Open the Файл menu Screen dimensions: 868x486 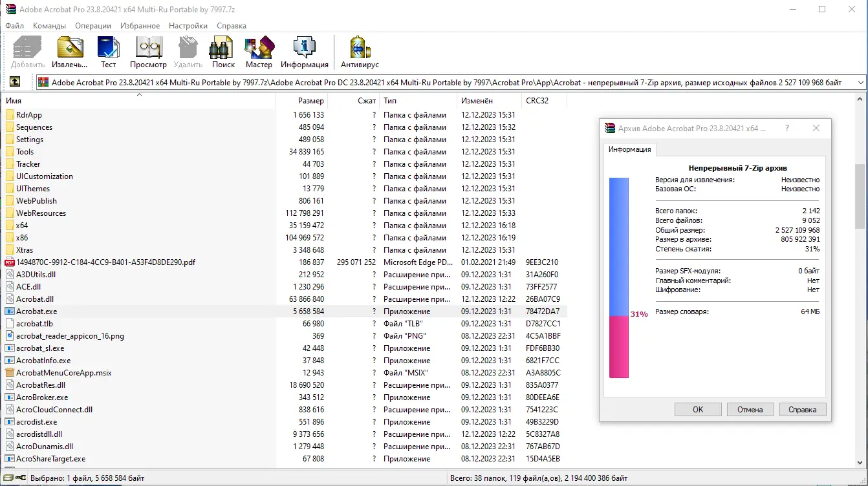tap(14, 26)
